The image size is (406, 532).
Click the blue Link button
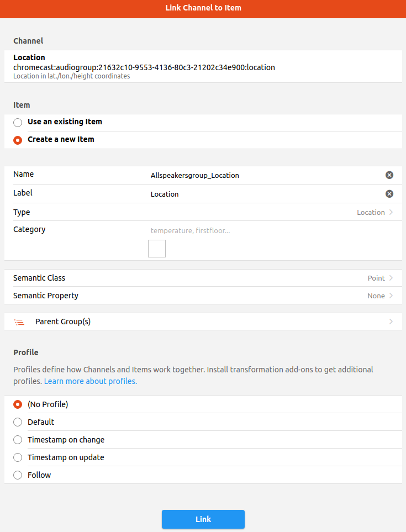(203, 519)
